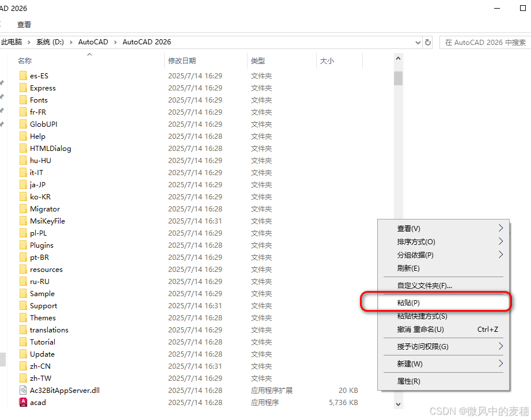Select the Update folder name
The height and width of the screenshot is (420, 531).
[x=42, y=354]
